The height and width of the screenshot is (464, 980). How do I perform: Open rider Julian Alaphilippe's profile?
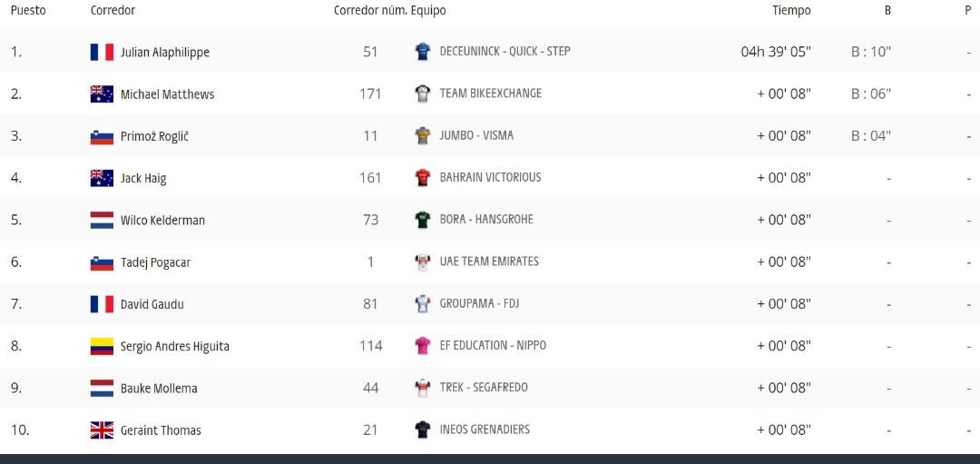165,53
